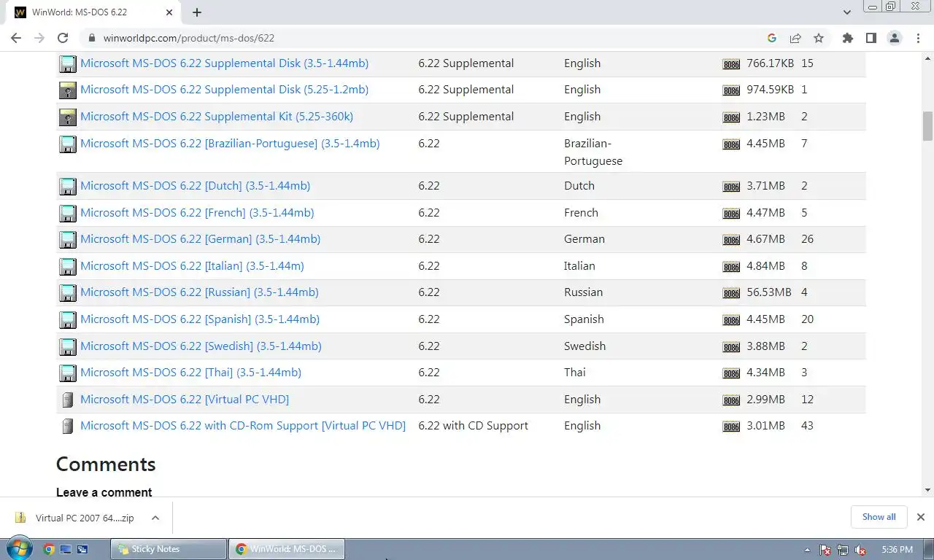Image resolution: width=934 pixels, height=560 pixels.
Task: Click the volume muted tray icon
Action: coord(860,550)
